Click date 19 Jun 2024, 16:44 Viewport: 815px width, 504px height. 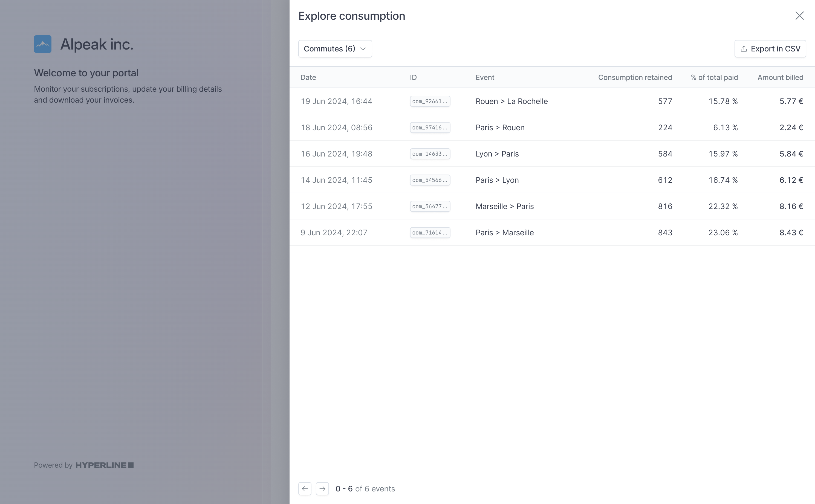point(336,101)
